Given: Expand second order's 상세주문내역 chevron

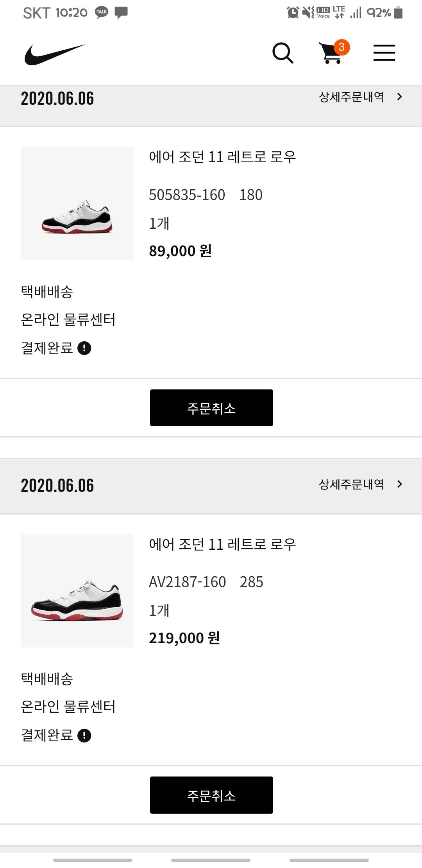Looking at the screenshot, I should (399, 484).
